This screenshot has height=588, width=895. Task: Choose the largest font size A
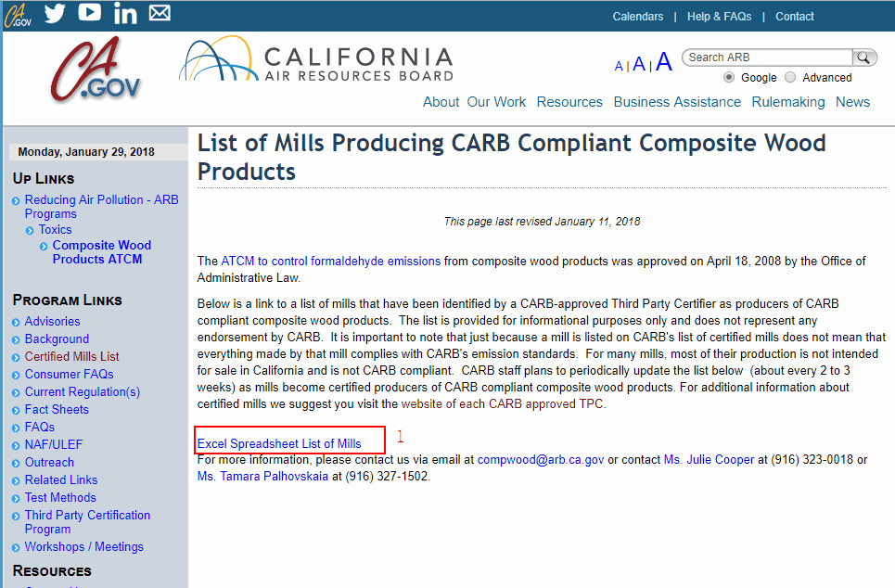[x=664, y=61]
